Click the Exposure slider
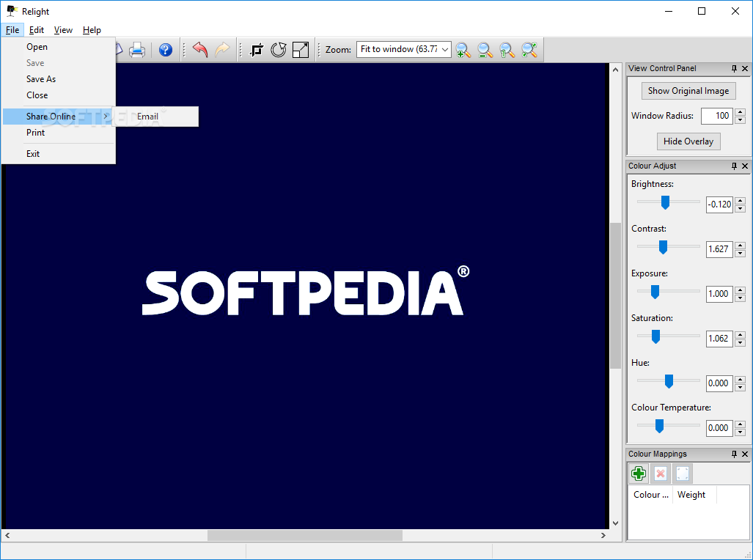753x560 pixels. point(669,292)
